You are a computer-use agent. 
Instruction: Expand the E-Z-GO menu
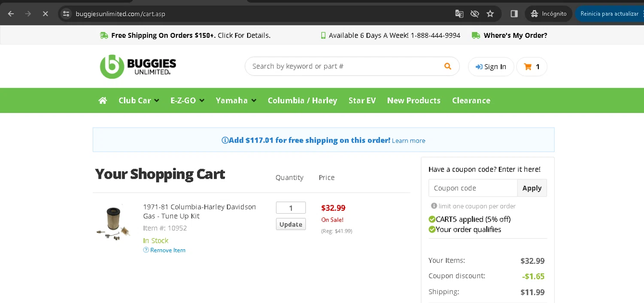(x=187, y=101)
